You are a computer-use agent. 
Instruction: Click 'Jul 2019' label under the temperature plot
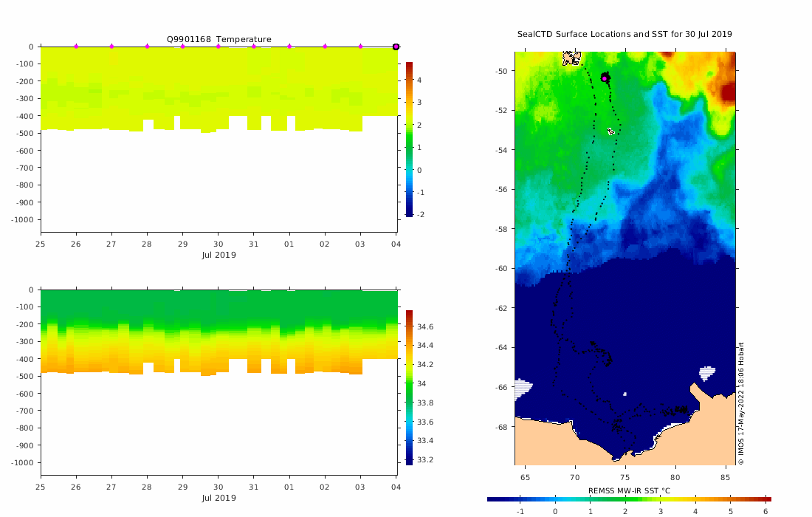(219, 255)
